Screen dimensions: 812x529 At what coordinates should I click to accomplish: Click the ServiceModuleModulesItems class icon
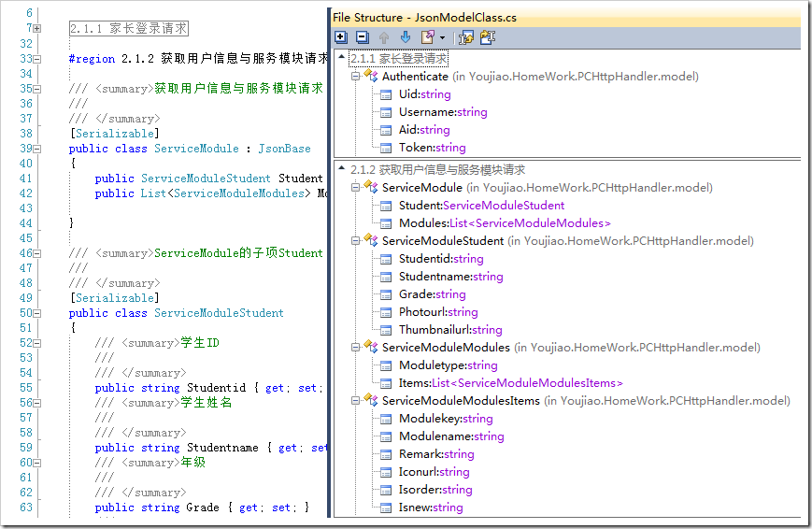point(371,400)
